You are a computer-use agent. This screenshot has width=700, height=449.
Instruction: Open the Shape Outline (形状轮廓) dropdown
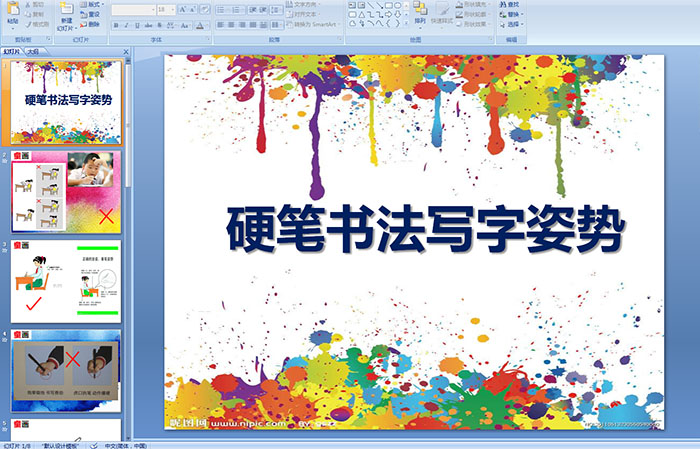pyautogui.click(x=475, y=14)
